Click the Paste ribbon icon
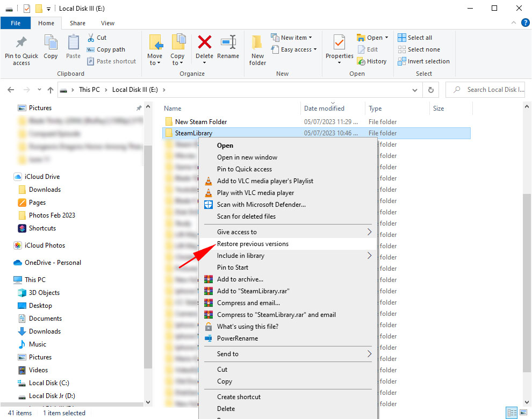This screenshot has height=419, width=532. [73, 47]
